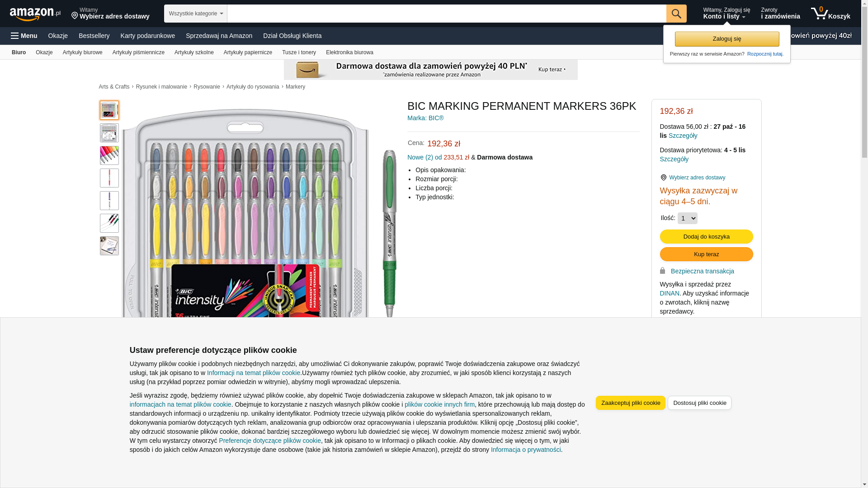The height and width of the screenshot is (488, 868).
Task: Click the search magnifier button
Action: [676, 14]
